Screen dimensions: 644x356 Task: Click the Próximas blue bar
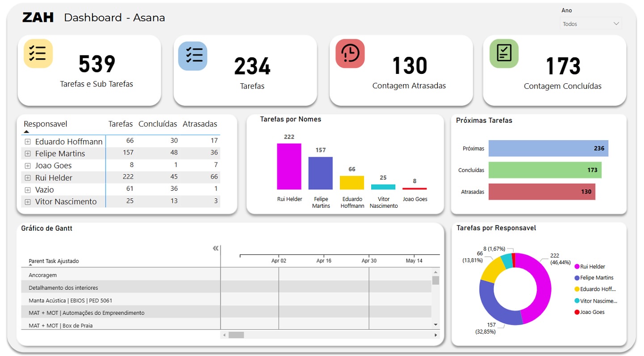pyautogui.click(x=548, y=148)
